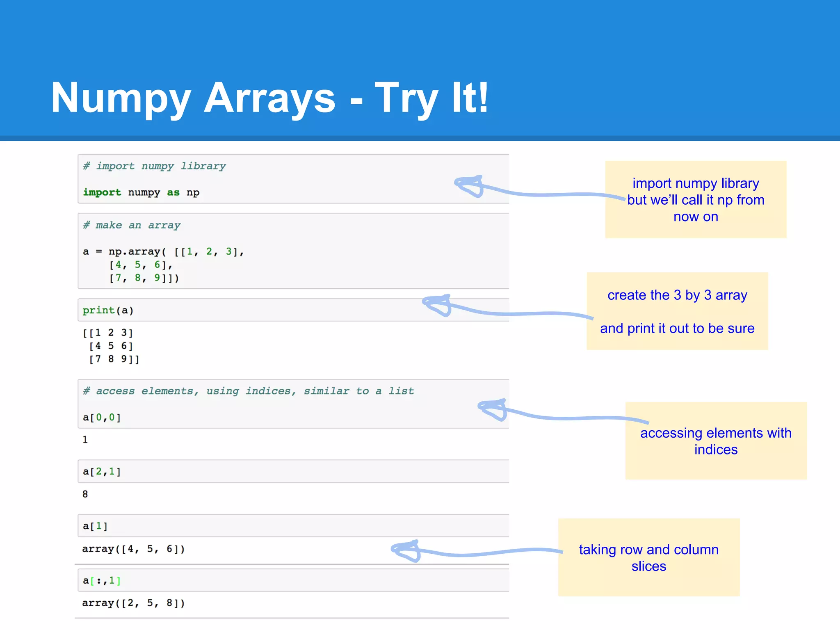Click the 'a = np.array( [[1, 2, 3],' line

[163, 251]
